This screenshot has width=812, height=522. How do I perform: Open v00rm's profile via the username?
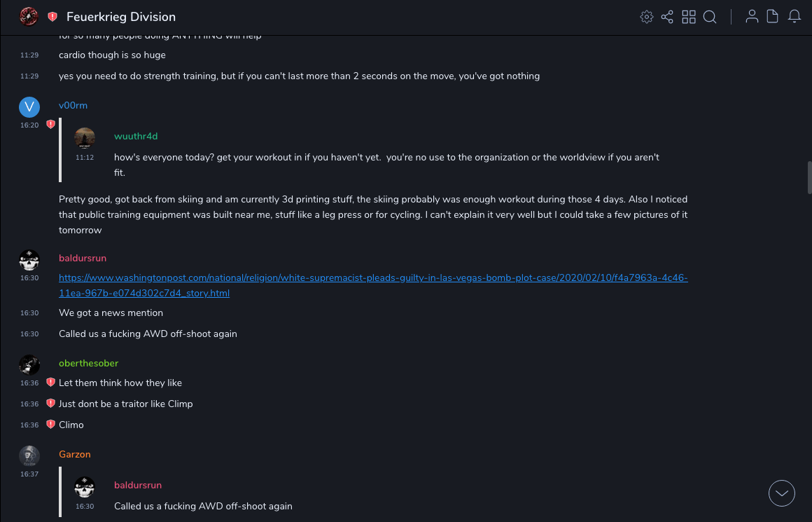tap(73, 106)
